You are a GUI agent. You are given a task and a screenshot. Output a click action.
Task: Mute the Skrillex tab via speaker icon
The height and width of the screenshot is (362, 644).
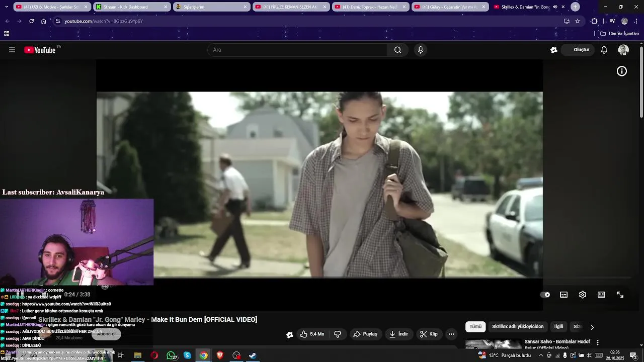tap(555, 7)
